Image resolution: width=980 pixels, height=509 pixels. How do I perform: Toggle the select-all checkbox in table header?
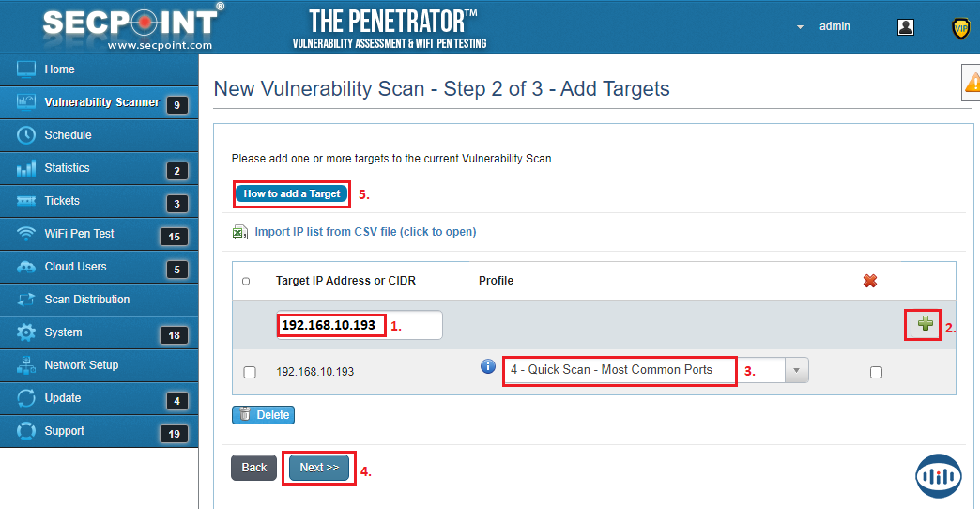pyautogui.click(x=246, y=281)
